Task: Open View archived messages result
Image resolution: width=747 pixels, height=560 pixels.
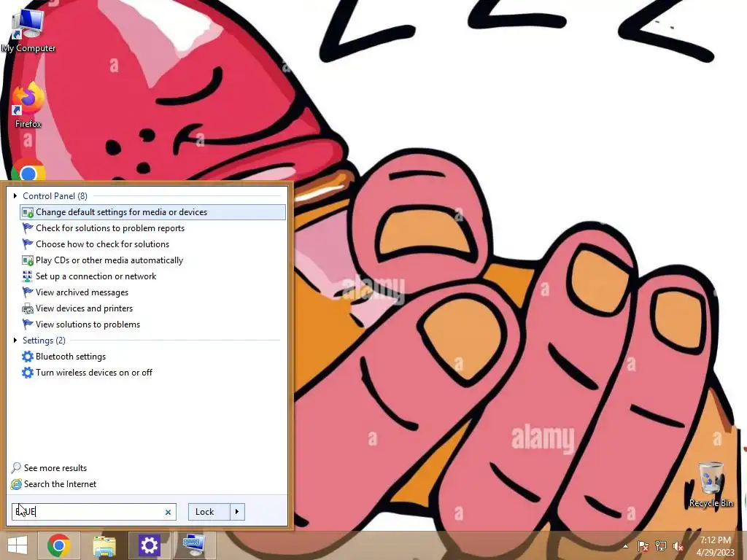Action: [x=153, y=292]
